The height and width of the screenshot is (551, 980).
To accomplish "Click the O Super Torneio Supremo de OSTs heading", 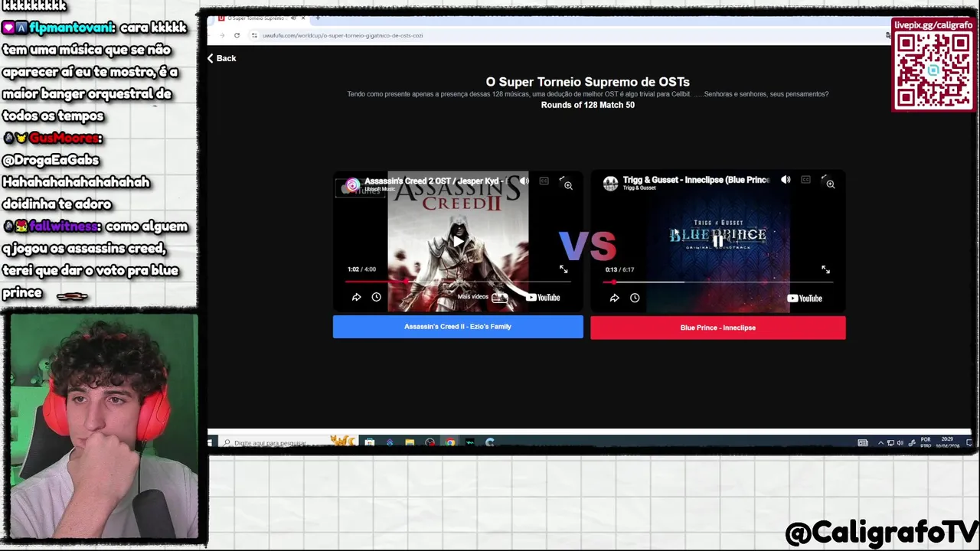I will click(x=588, y=82).
